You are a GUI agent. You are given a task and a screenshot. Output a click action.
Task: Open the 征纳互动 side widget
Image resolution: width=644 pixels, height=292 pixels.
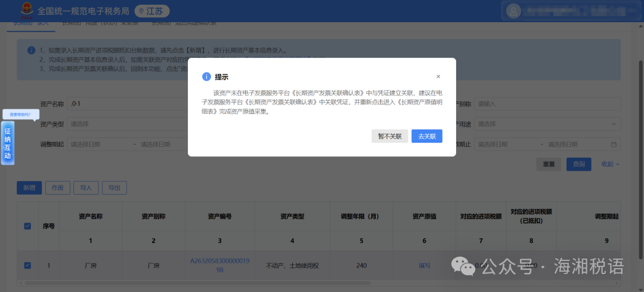tap(8, 142)
